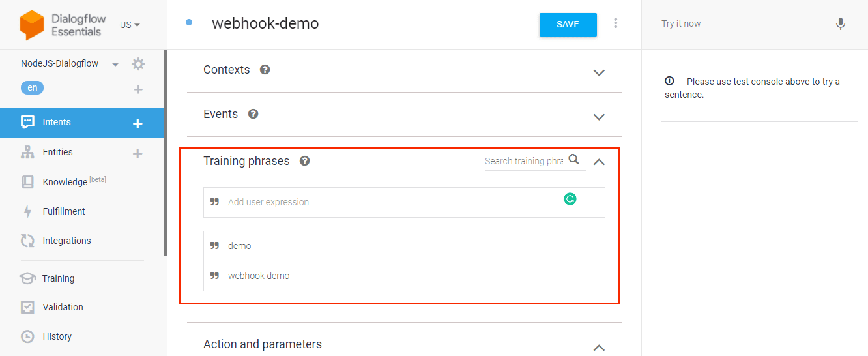The image size is (868, 356).
Task: Open the three-dot options menu beside Save
Action: click(x=615, y=23)
